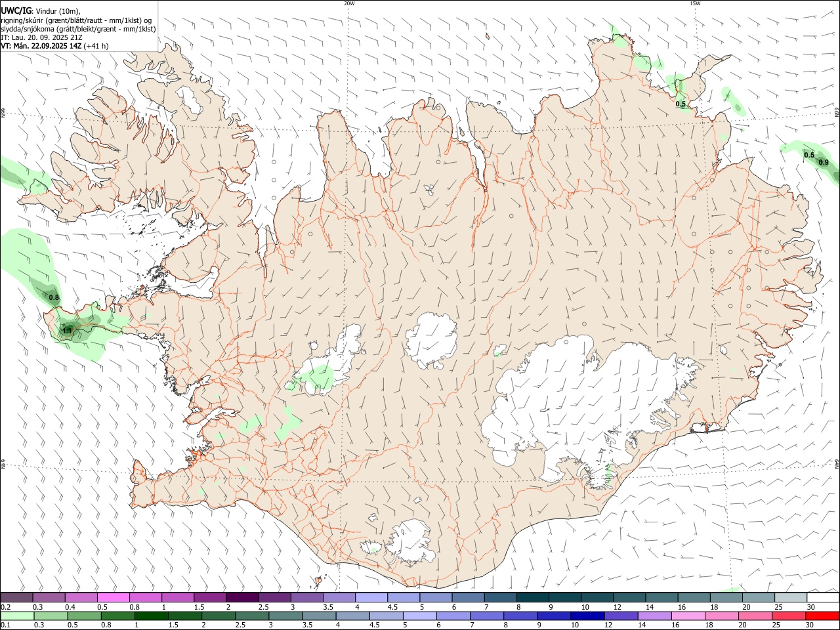Click the upper-row swatch between 6 and 7
Viewport: 840px width, 630px height.
[467, 598]
